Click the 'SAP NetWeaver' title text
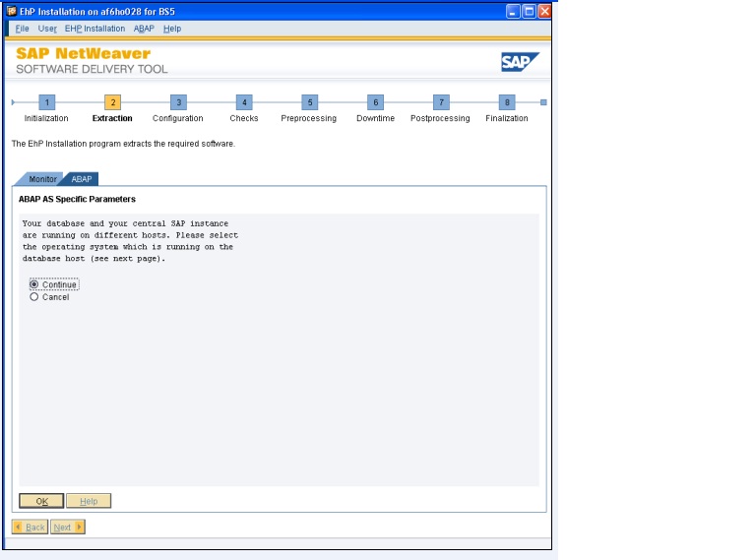This screenshot has width=756, height=560. 83,53
